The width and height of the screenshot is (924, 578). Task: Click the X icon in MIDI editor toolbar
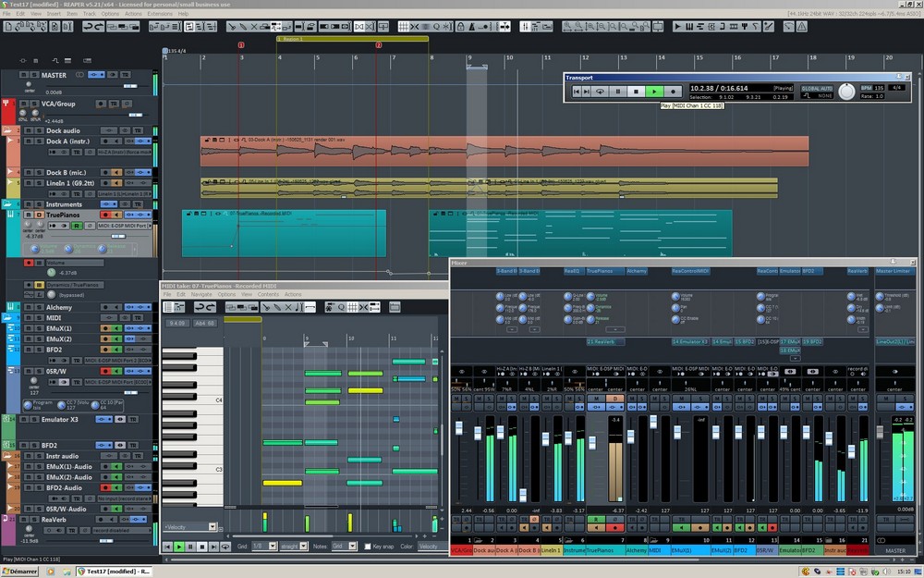[x=288, y=307]
